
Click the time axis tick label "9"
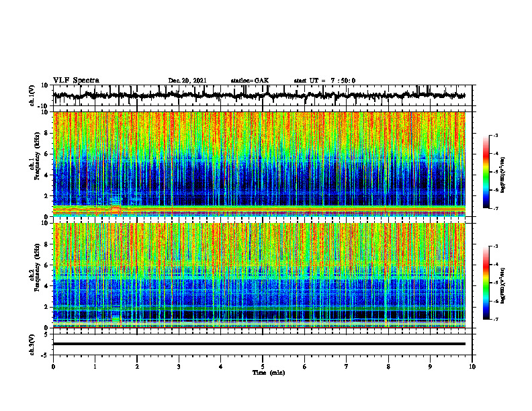[x=430, y=367]
